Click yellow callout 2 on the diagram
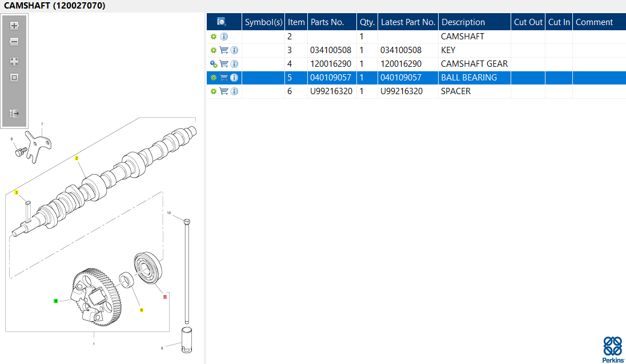This screenshot has width=626, height=364. [77, 158]
